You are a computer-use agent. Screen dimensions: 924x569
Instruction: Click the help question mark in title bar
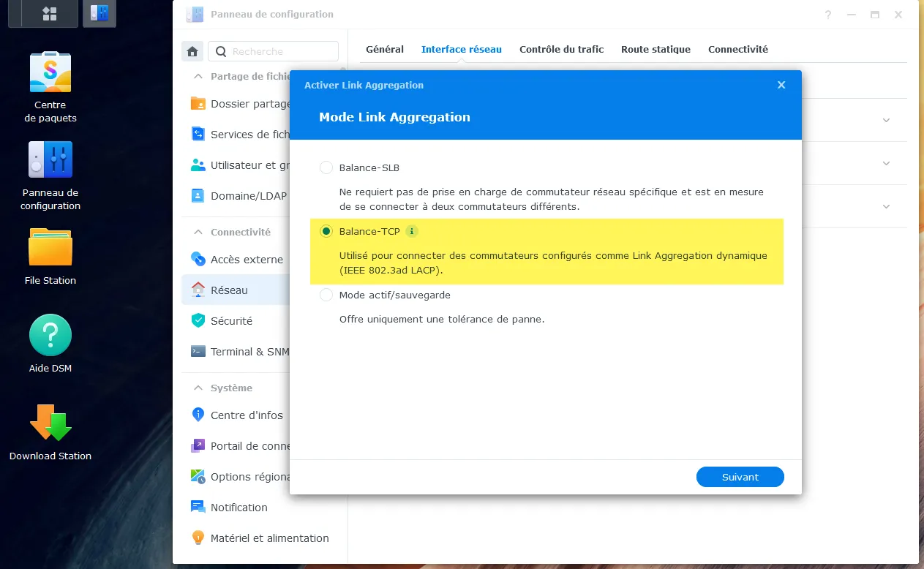[828, 15]
